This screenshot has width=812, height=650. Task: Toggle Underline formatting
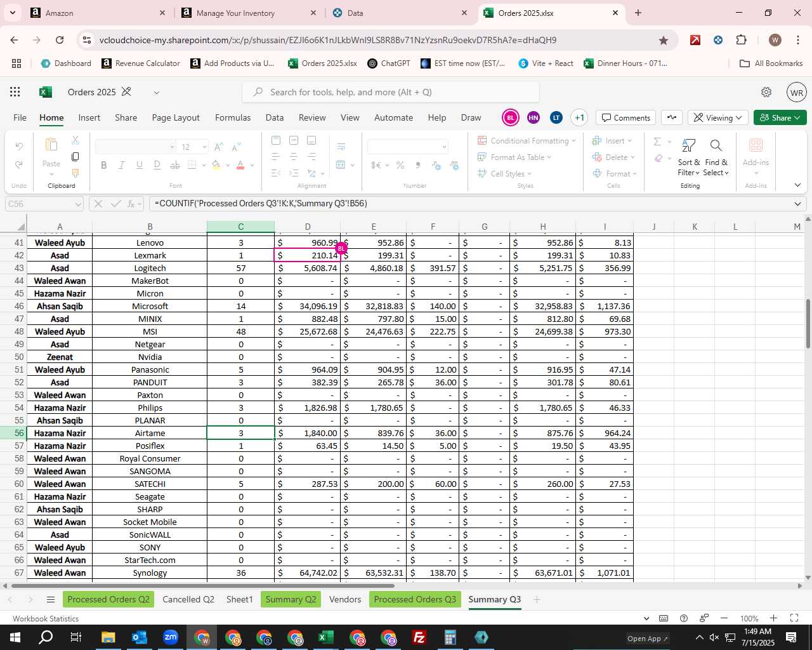click(140, 165)
